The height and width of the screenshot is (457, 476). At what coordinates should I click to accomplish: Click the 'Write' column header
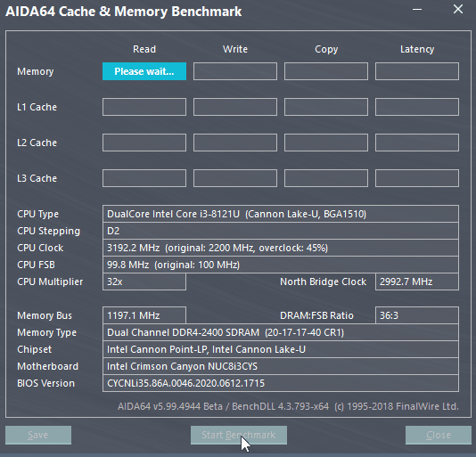(235, 49)
